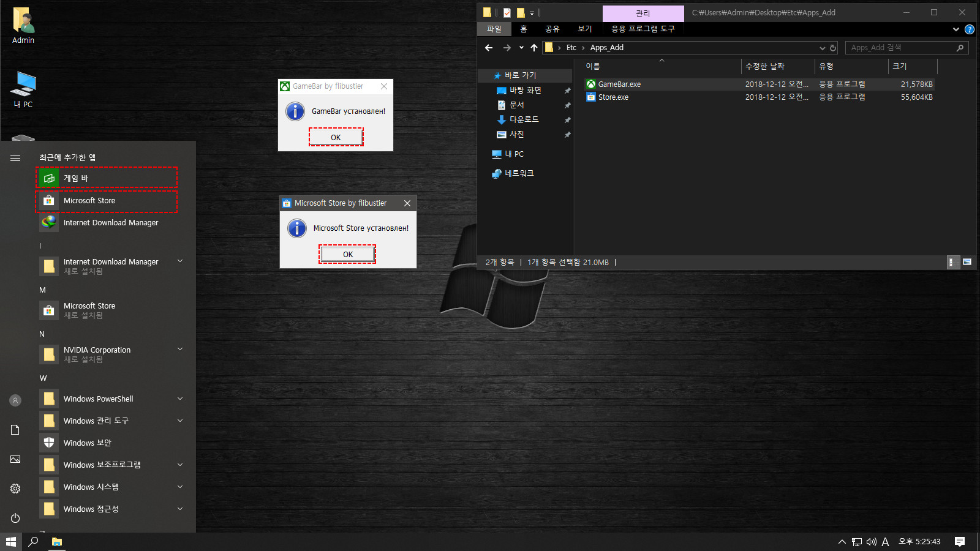Switch to large icons view in status bar

tap(967, 262)
